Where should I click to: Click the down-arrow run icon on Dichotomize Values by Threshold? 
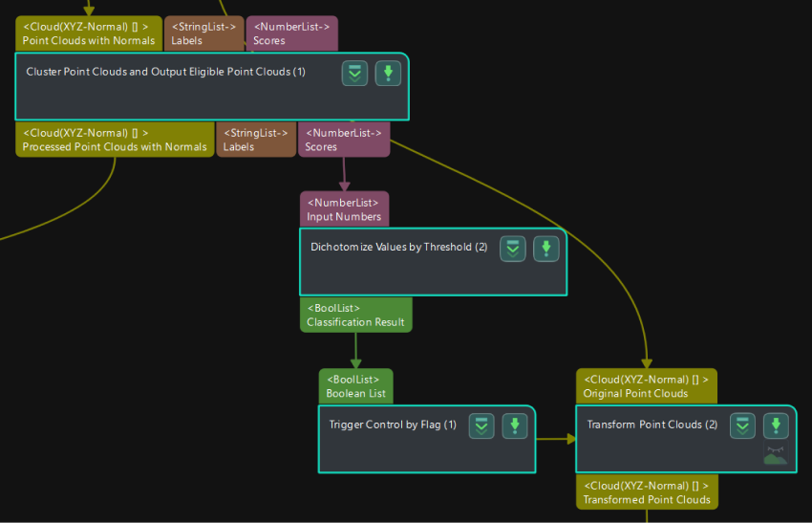[x=545, y=249]
